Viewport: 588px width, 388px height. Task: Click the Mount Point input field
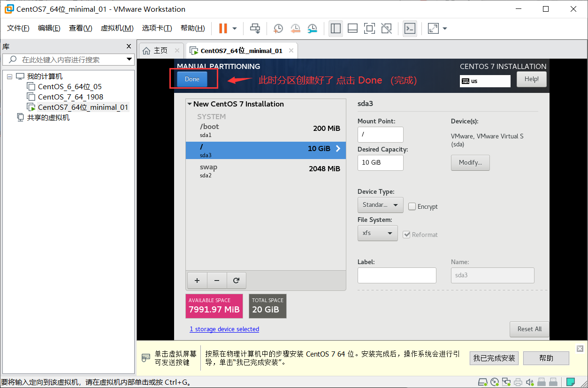pos(380,134)
